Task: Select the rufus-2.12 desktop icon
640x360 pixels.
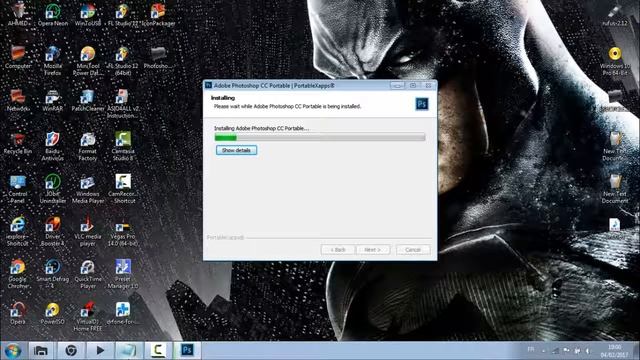Action: point(615,15)
